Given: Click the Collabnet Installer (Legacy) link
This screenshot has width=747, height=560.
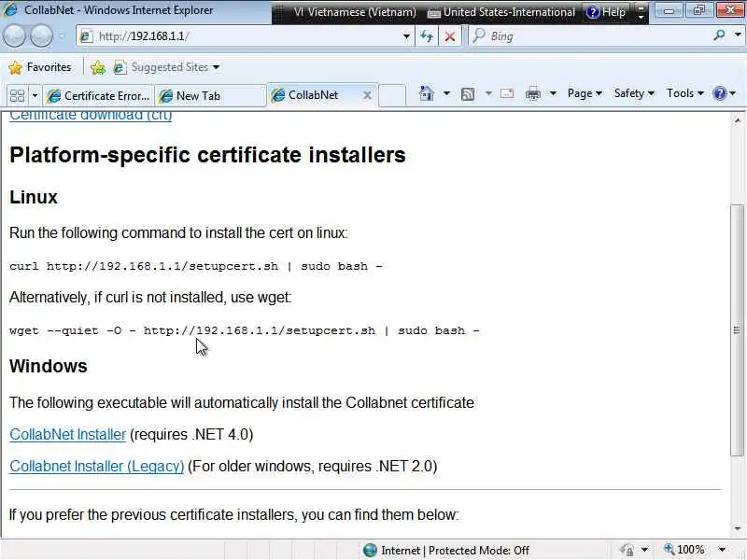Looking at the screenshot, I should [97, 466].
